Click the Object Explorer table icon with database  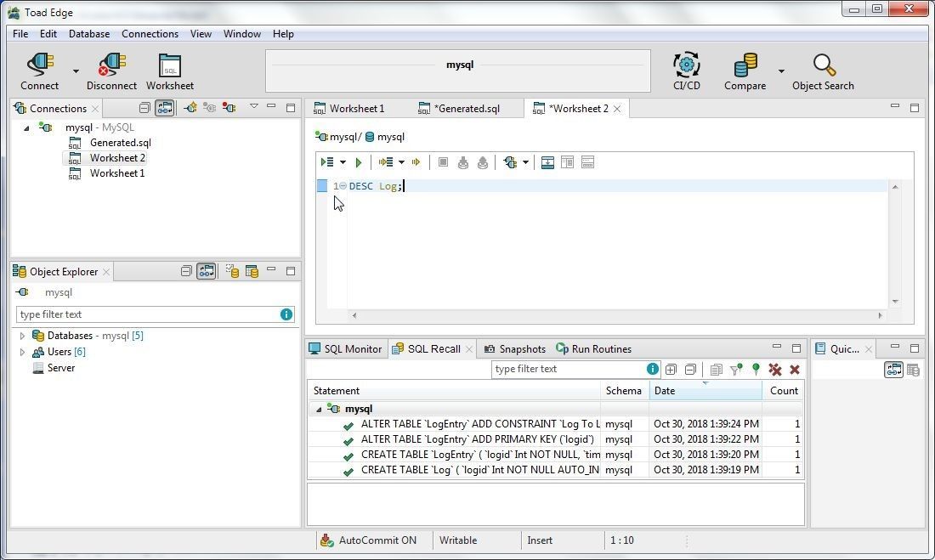click(252, 271)
